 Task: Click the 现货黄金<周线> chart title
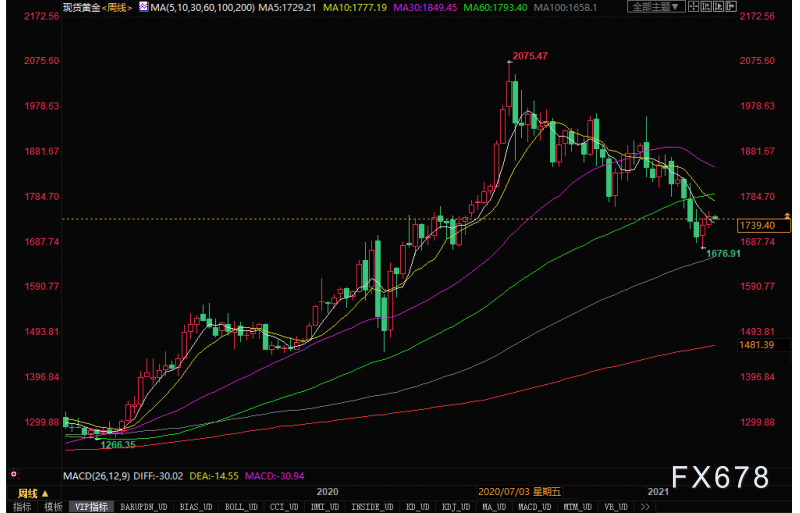(97, 8)
